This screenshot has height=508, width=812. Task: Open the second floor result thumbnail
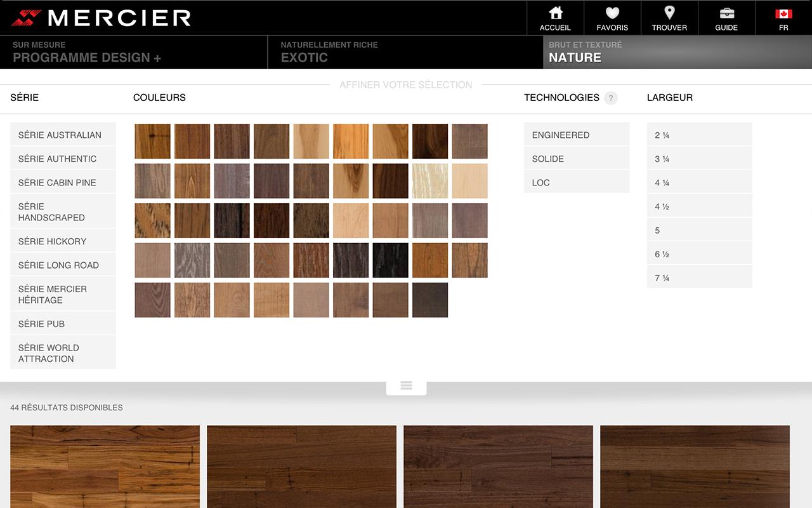pos(301,467)
